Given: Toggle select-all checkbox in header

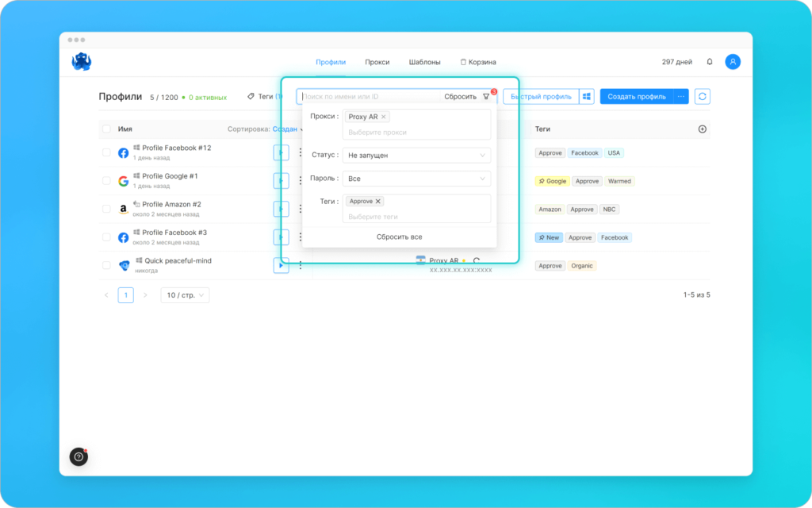Looking at the screenshot, I should (x=106, y=129).
